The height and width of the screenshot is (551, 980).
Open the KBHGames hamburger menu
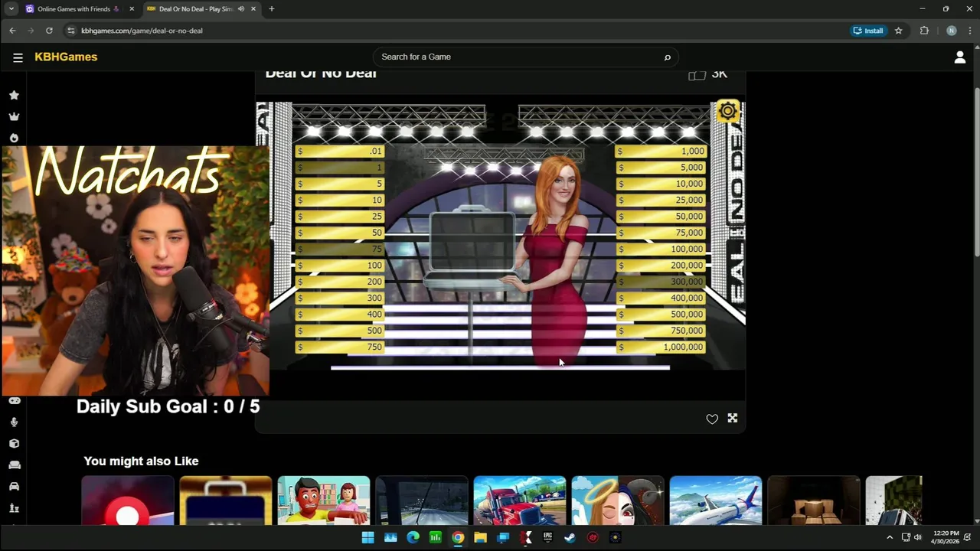(x=18, y=57)
